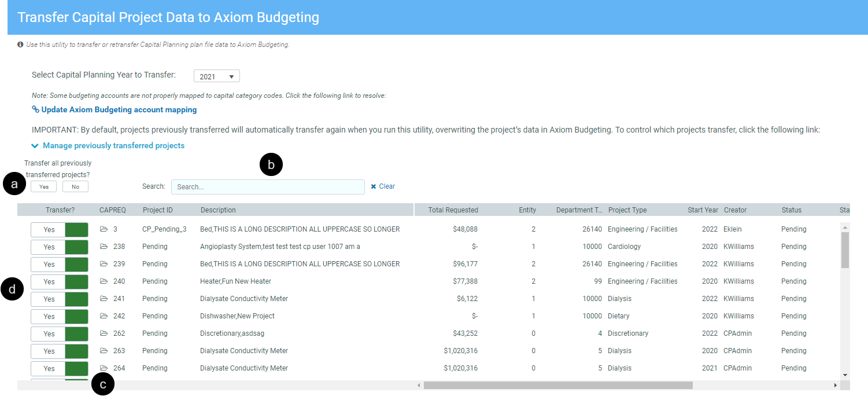The image size is (868, 396).
Task: Sort by the Start Year column header
Action: (703, 210)
